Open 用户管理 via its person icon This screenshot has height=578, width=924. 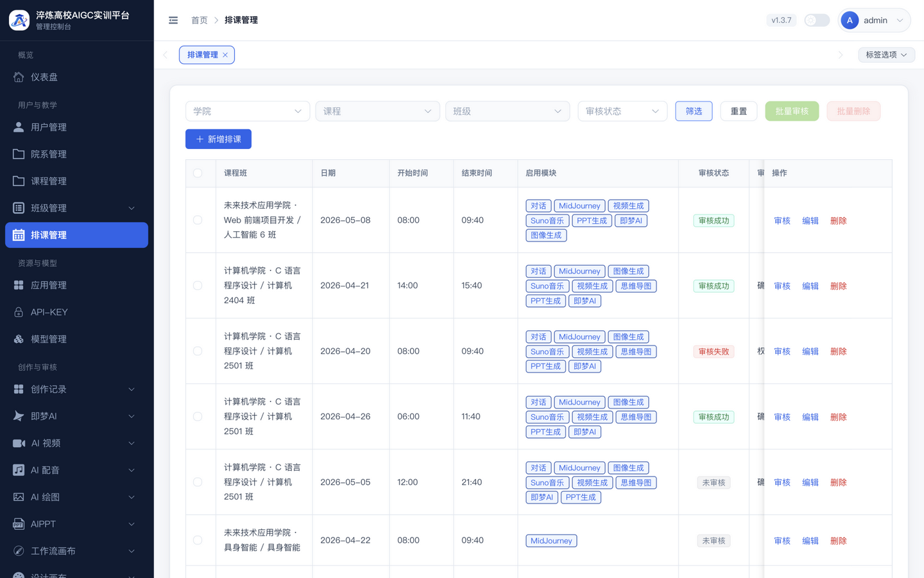coord(19,127)
